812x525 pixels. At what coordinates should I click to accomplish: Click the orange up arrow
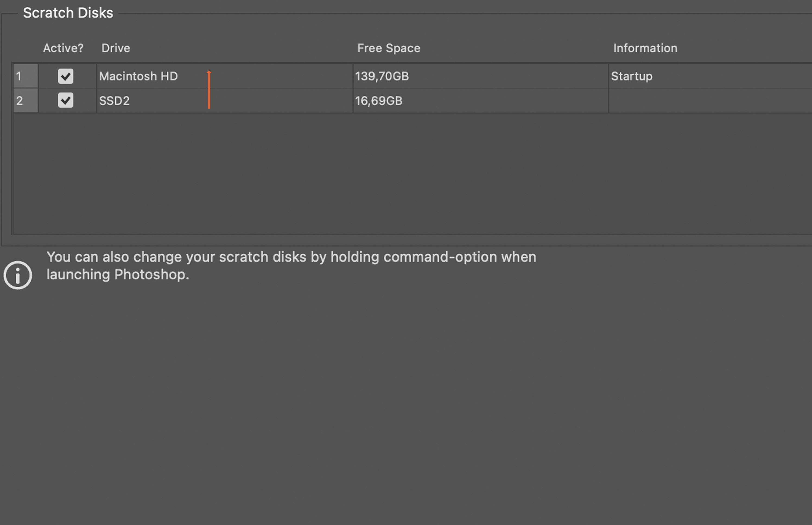click(209, 89)
